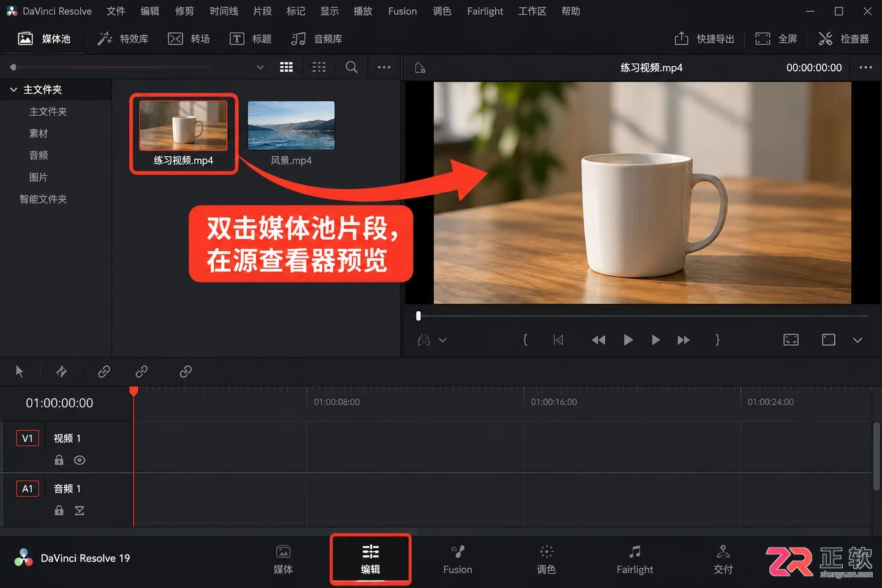Image resolution: width=882 pixels, height=588 pixels.
Task: Toggle the V1 track destination selector
Action: pyautogui.click(x=28, y=438)
